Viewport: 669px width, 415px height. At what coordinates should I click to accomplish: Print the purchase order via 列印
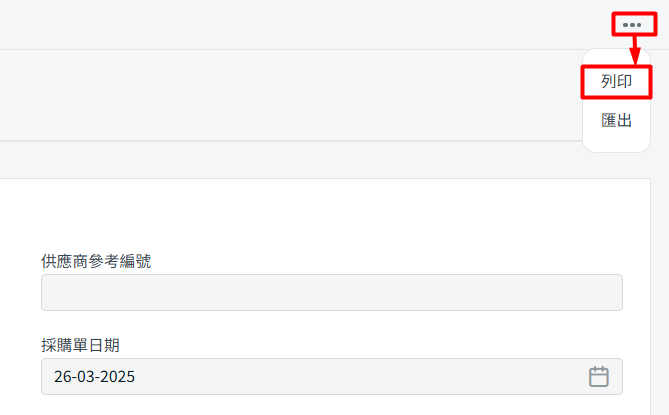coord(616,81)
